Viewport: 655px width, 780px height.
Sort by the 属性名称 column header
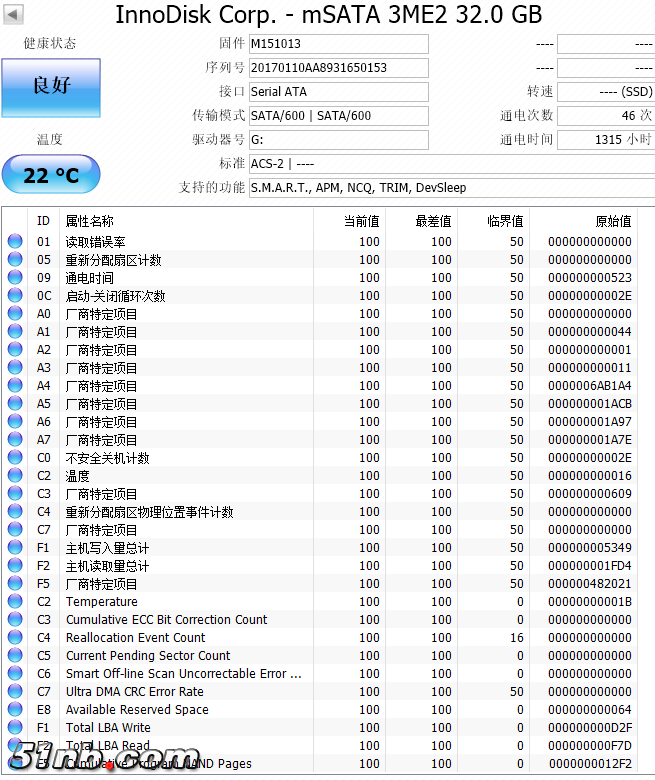[90, 221]
